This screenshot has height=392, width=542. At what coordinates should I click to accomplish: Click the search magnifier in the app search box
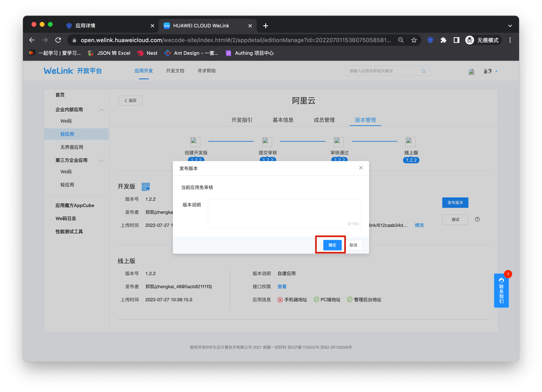point(423,71)
